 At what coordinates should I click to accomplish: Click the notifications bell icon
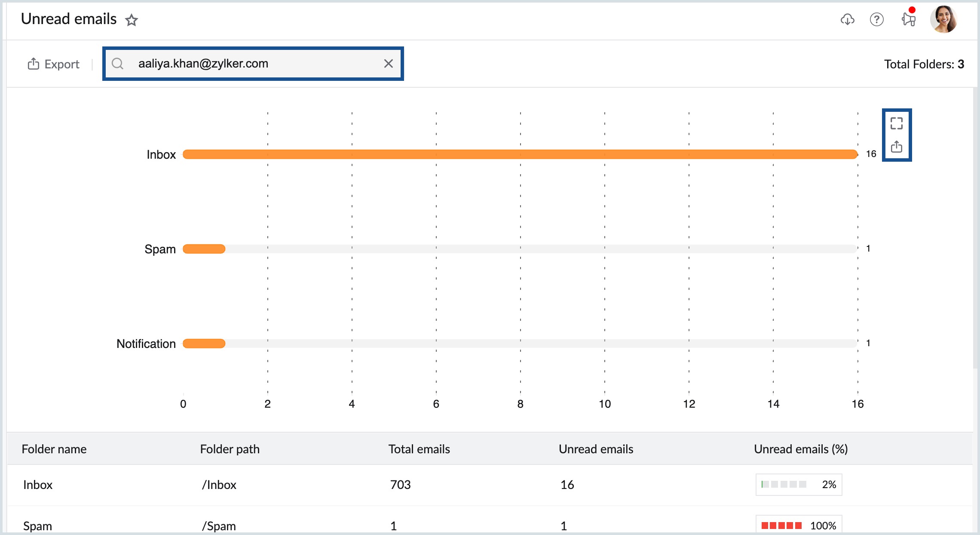[907, 19]
